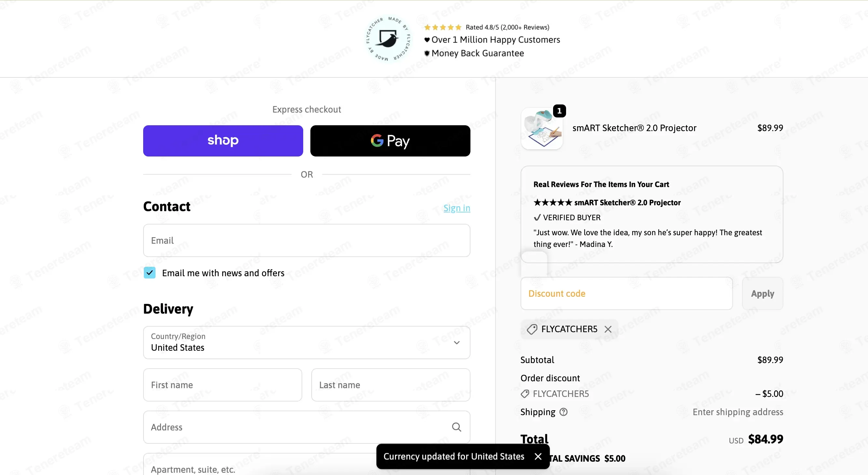Image resolution: width=868 pixels, height=475 pixels.
Task: Focus the Last name field
Action: pos(391,385)
